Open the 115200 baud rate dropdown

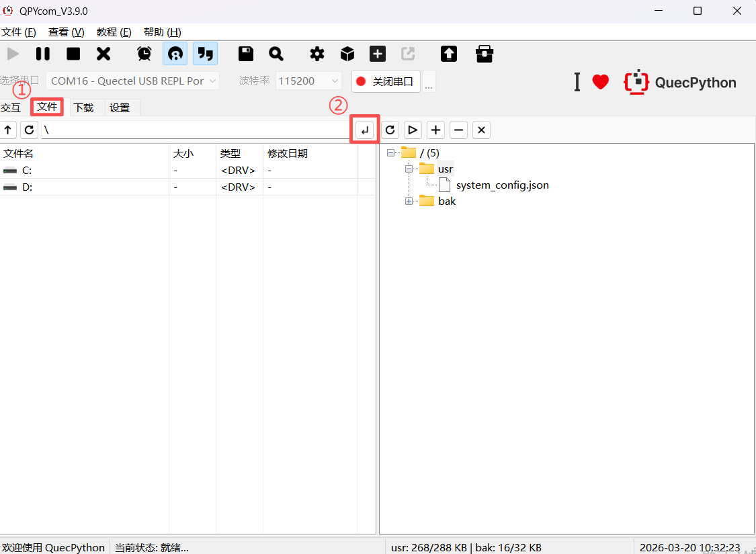click(x=308, y=81)
